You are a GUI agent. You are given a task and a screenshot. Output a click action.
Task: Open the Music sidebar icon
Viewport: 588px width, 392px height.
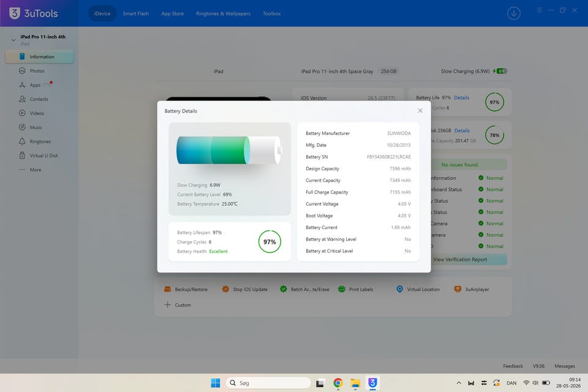coord(22,127)
